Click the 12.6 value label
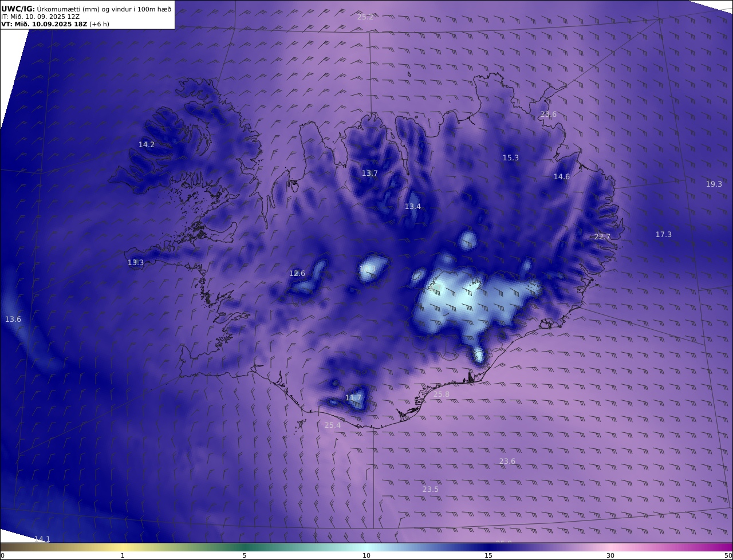The width and height of the screenshot is (733, 560). point(297,274)
